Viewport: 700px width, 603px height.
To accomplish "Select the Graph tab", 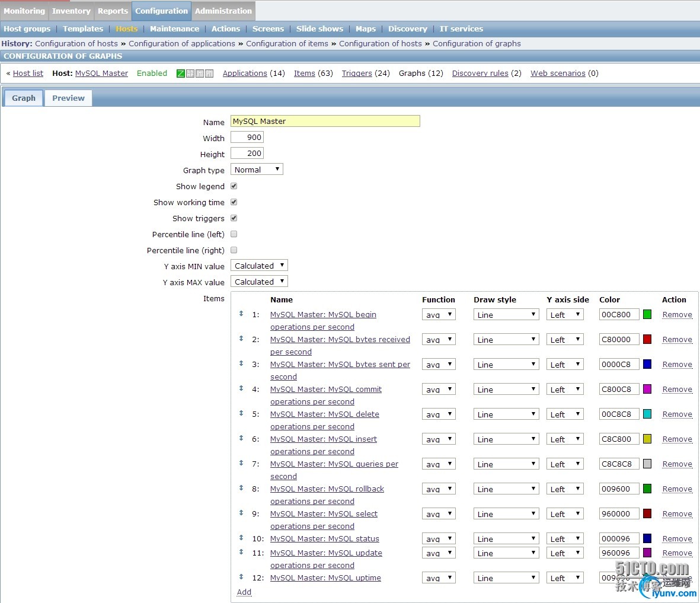I will pos(24,98).
